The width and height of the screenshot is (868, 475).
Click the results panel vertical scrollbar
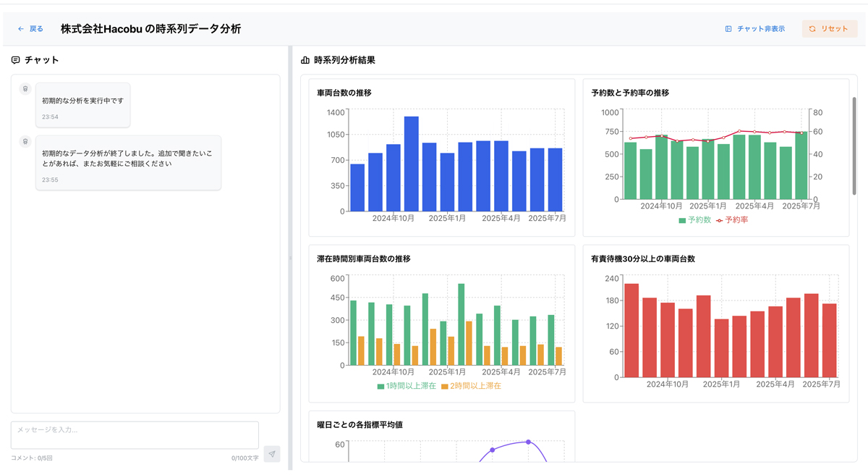coord(854,145)
